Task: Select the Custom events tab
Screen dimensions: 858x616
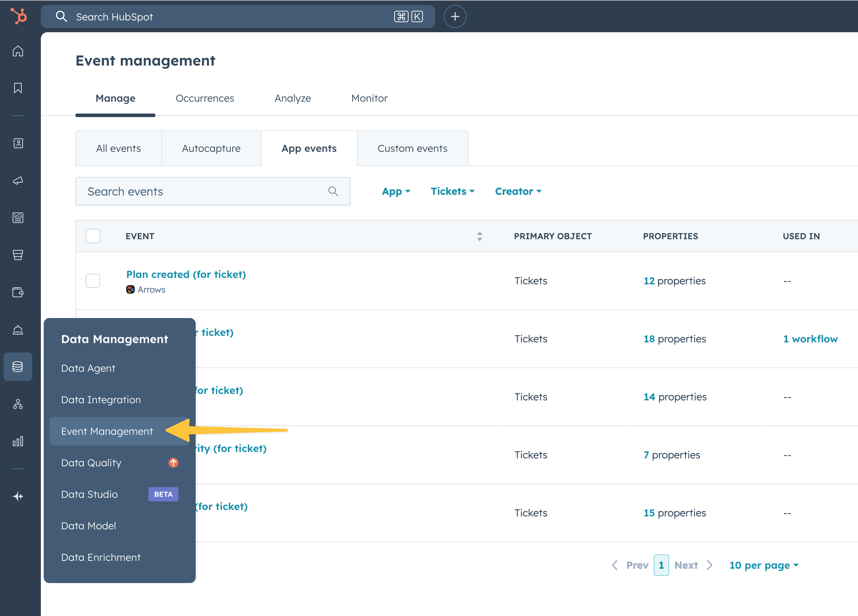Action: [413, 148]
